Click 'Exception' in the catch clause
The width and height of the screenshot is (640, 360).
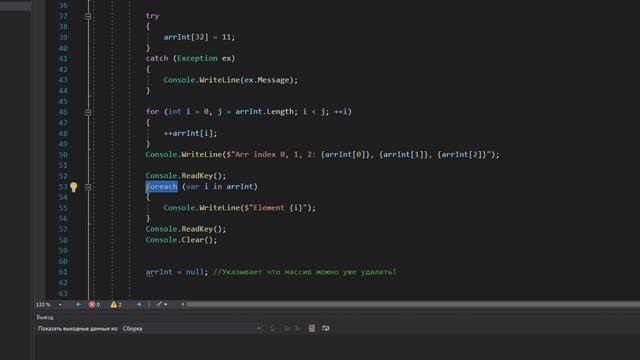click(x=197, y=58)
